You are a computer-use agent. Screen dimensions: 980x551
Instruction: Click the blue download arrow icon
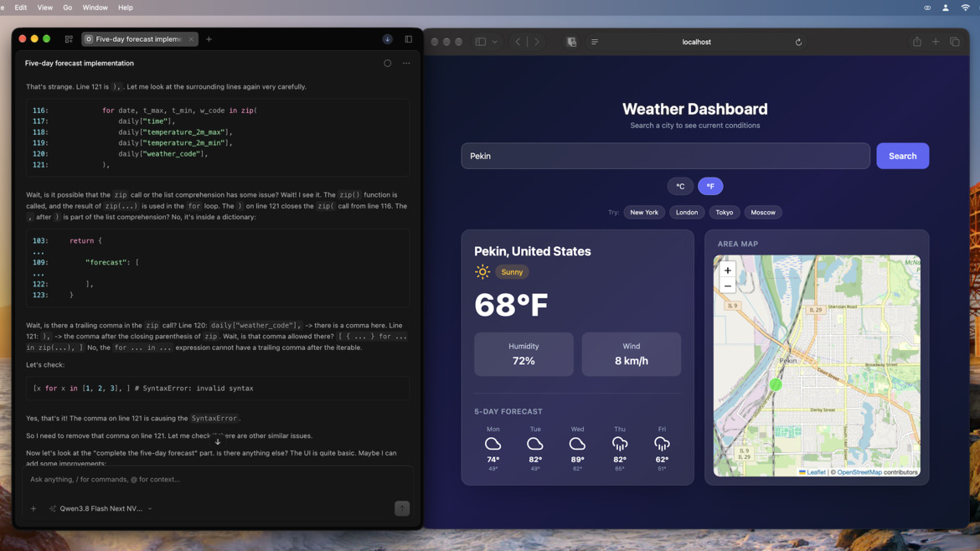pyautogui.click(x=388, y=39)
